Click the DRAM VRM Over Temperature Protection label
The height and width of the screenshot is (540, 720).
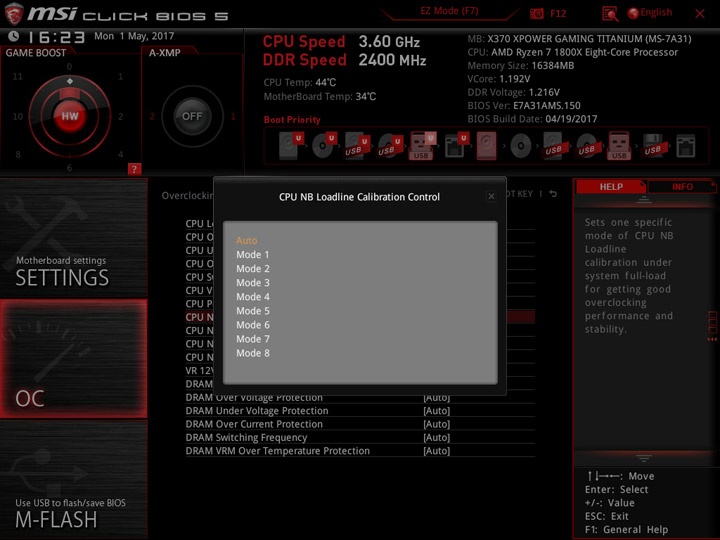point(277,451)
